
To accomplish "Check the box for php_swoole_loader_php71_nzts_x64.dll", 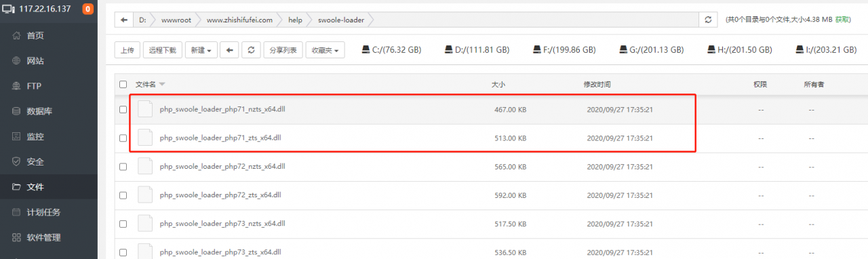I will pyautogui.click(x=123, y=109).
